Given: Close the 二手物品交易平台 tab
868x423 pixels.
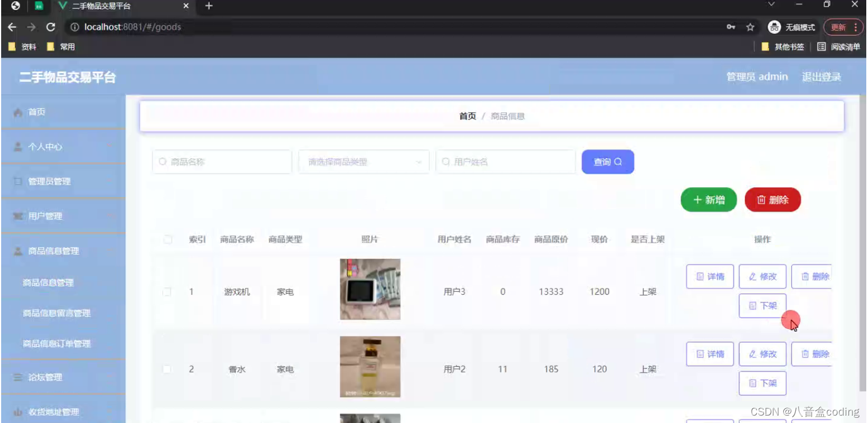Looking at the screenshot, I should pyautogui.click(x=186, y=6).
